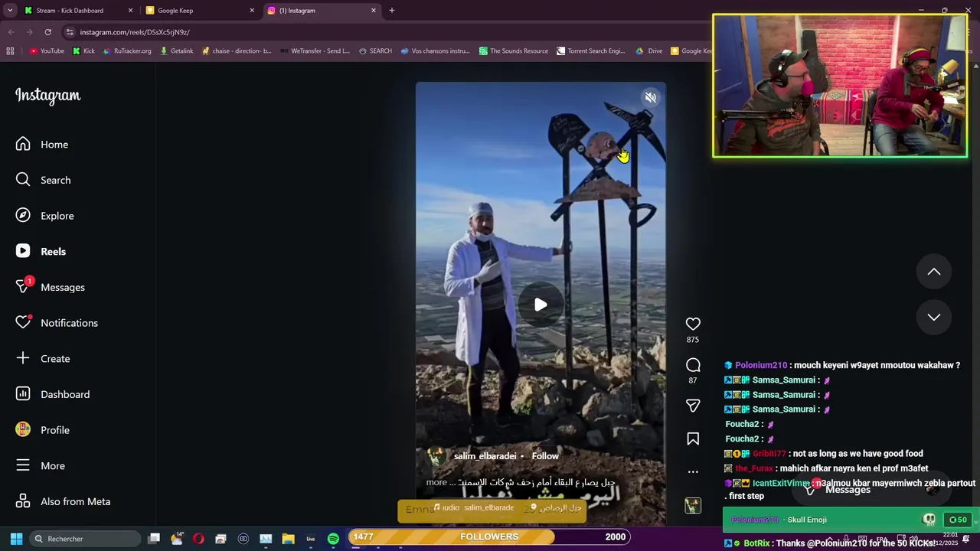Click the Polonium210 username in chat

pos(761,366)
